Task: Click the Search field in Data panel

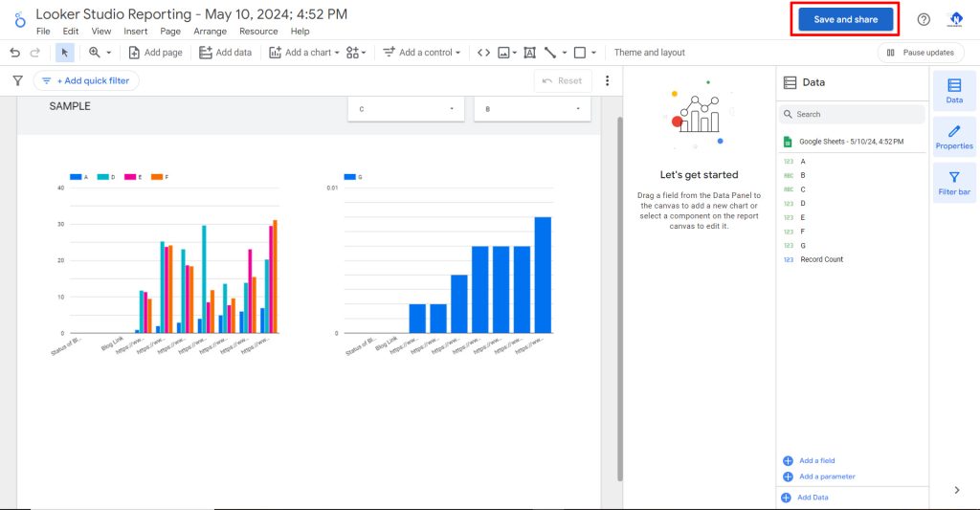Action: coord(852,114)
